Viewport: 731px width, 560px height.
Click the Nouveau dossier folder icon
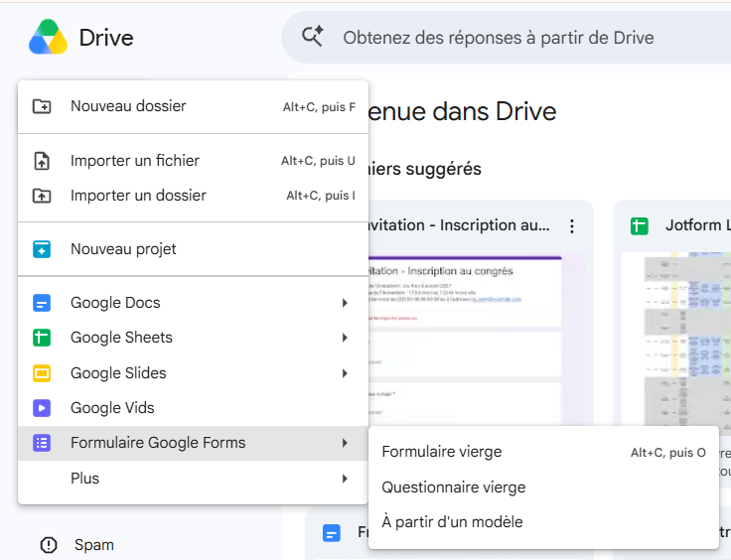tap(42, 106)
